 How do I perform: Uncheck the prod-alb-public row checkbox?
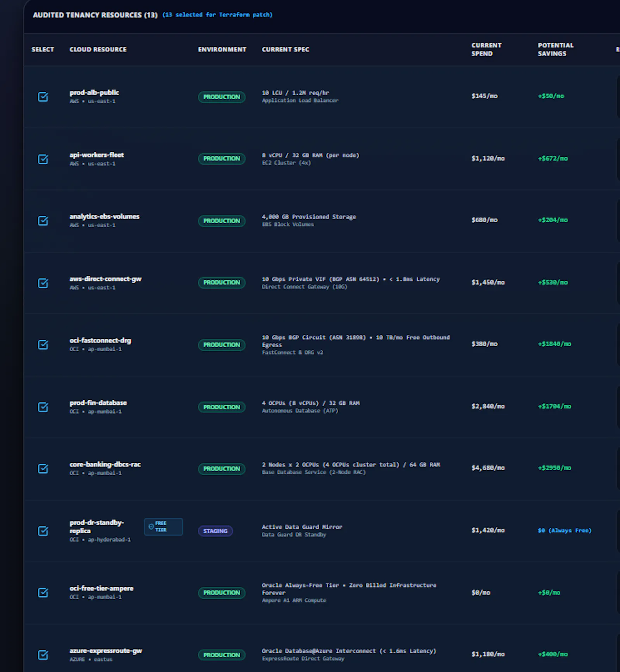coord(43,96)
